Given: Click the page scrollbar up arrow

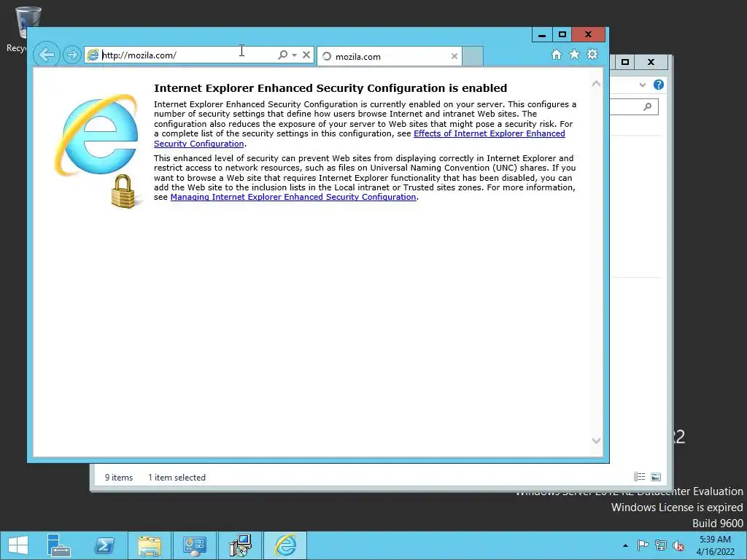Looking at the screenshot, I should coord(596,84).
